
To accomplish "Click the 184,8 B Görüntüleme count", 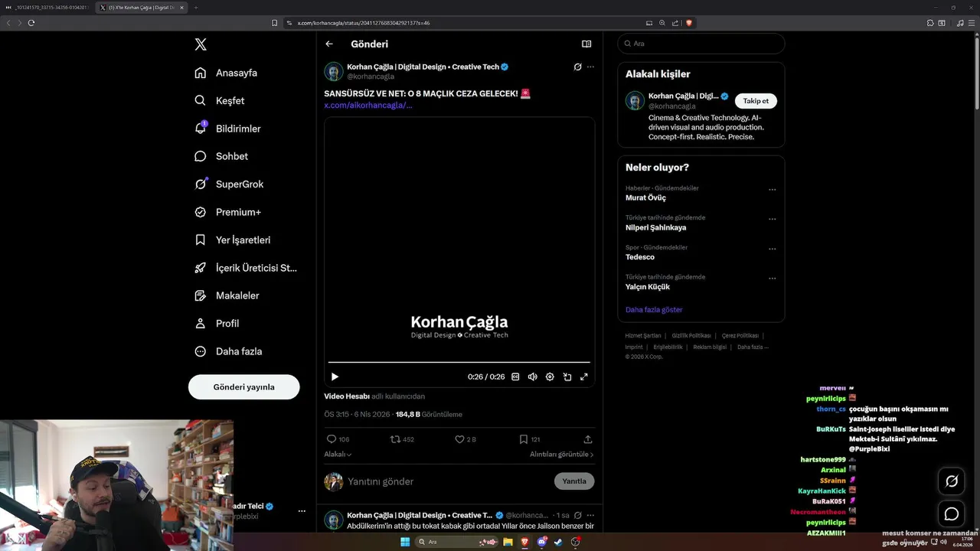I will tap(429, 414).
